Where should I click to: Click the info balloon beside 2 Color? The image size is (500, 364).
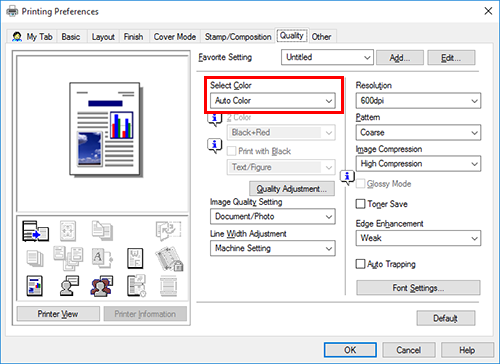pos(214,119)
